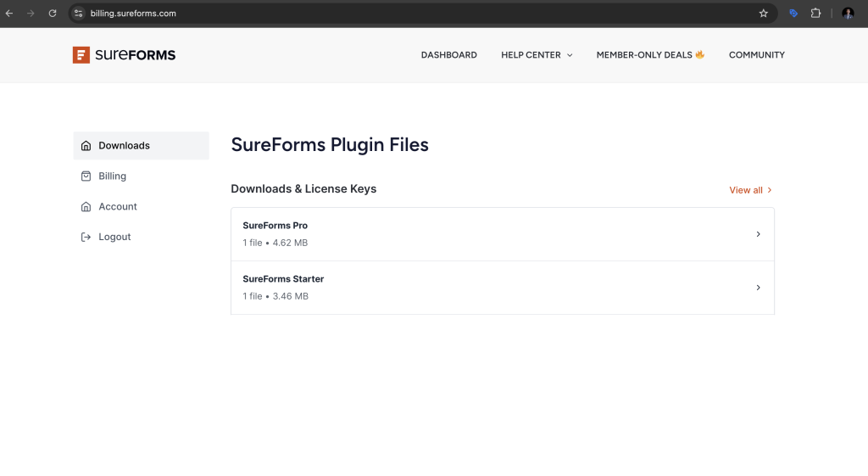Open Member-Only Deals link
868x476 pixels.
coord(650,55)
